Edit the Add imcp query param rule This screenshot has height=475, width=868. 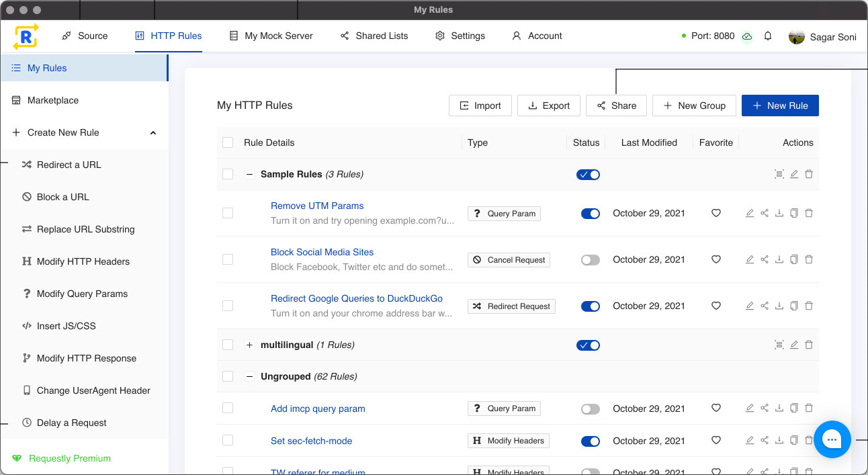[x=750, y=408]
